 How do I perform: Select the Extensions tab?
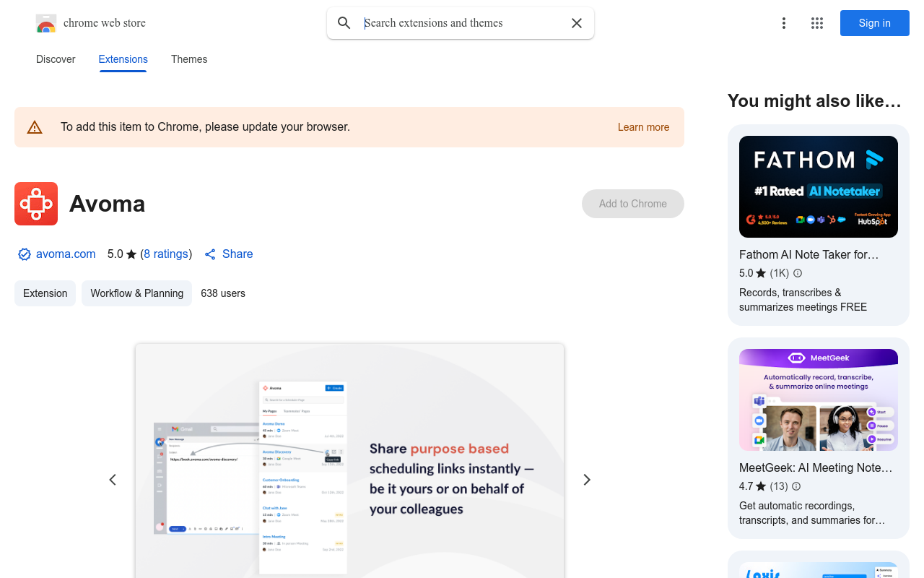pyautogui.click(x=123, y=59)
